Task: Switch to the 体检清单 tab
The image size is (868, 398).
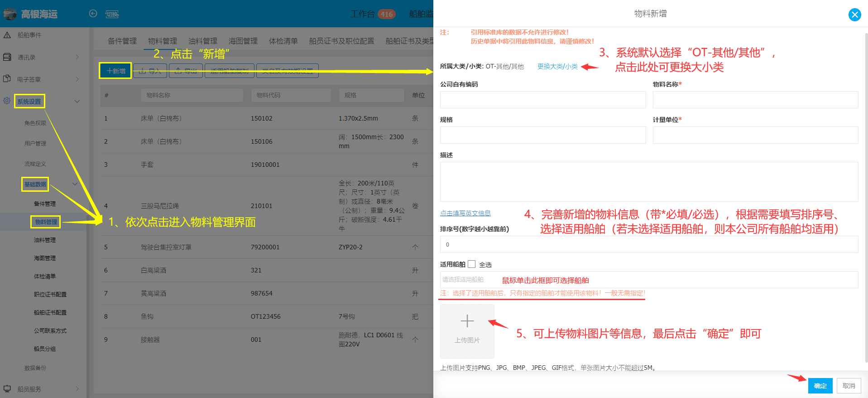Action: click(x=283, y=41)
